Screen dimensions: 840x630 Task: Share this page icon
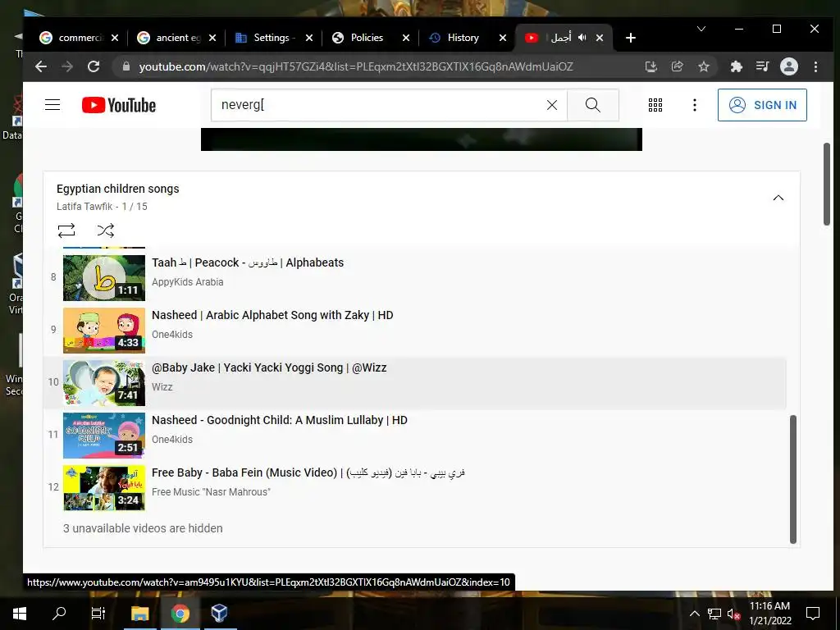(x=677, y=66)
